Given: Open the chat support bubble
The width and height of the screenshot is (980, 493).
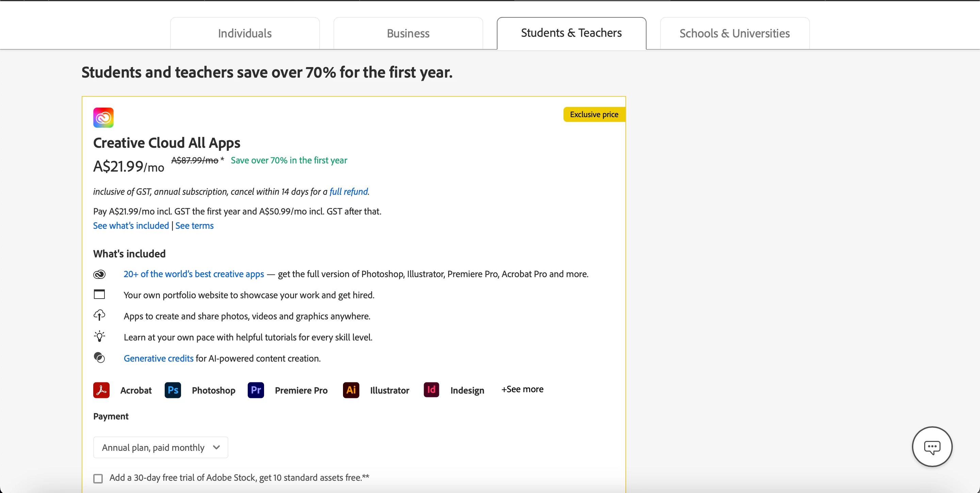Looking at the screenshot, I should 932,447.
